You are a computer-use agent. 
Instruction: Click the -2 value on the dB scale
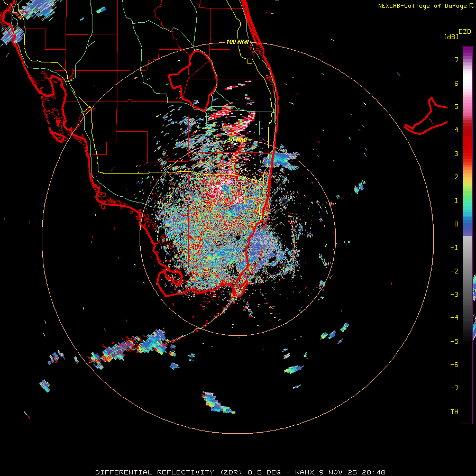(454, 271)
